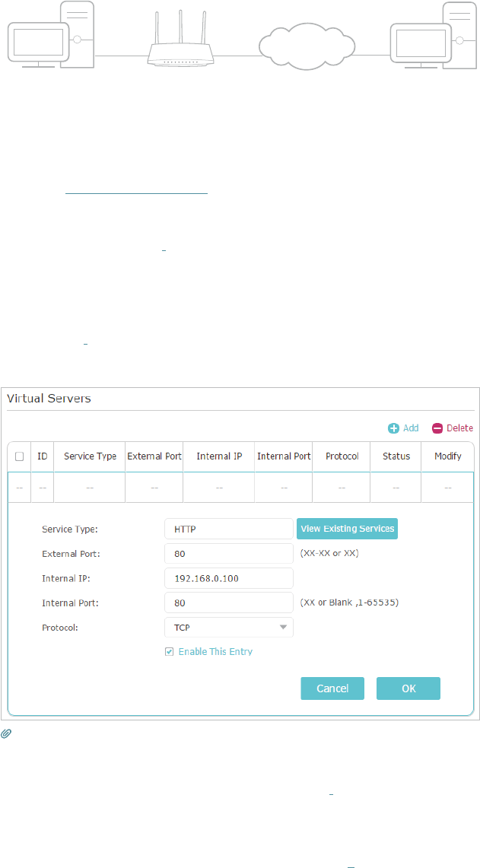
Task: Toggle the Enable This Entry checkbox
Action: [170, 652]
